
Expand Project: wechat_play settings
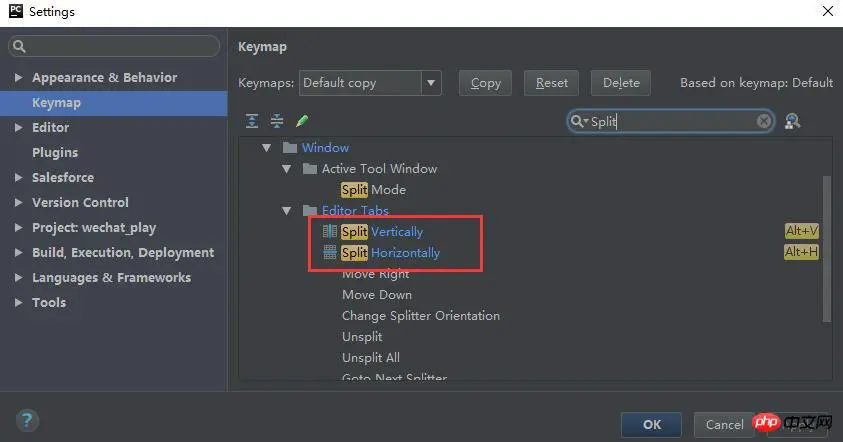point(18,227)
